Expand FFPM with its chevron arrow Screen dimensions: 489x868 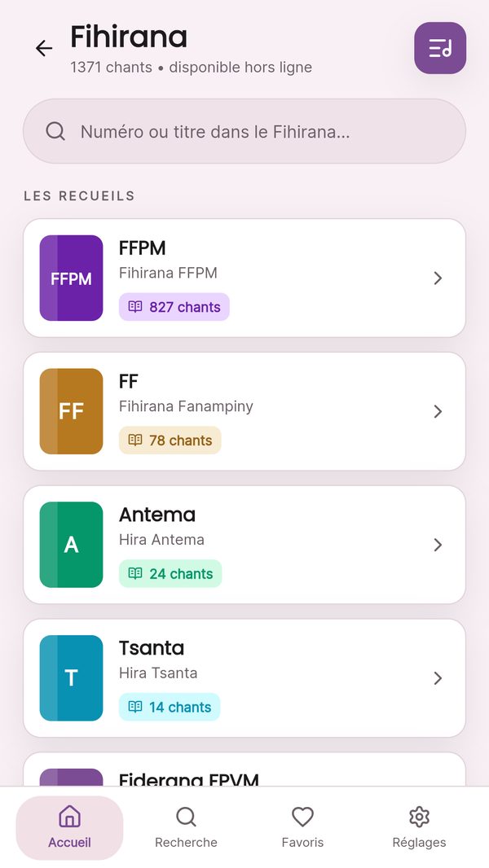(x=438, y=278)
